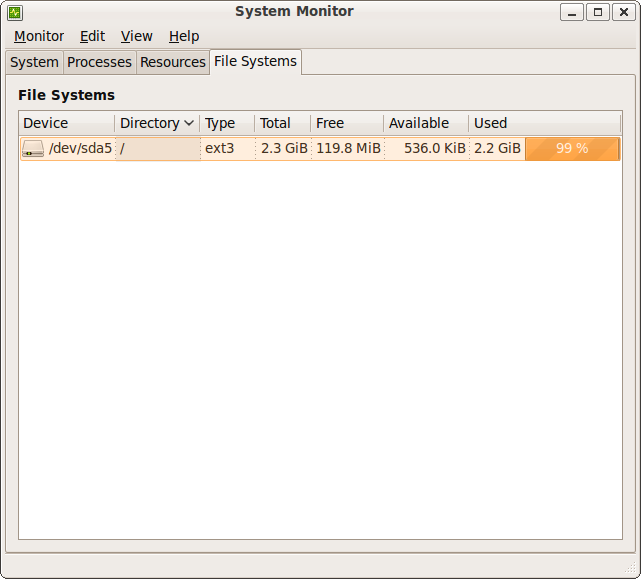Sort by the Total column header
Screen dimensions: 641x579
282,123
